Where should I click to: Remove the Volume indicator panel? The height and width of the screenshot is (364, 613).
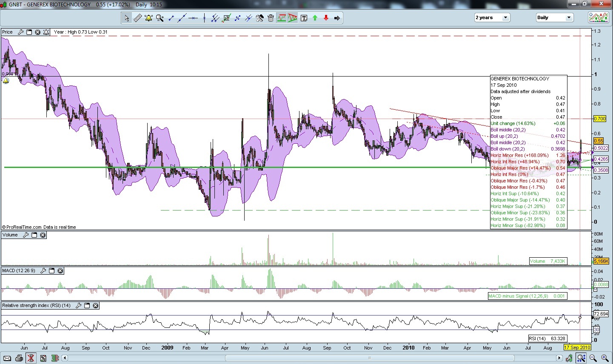tap(43, 235)
